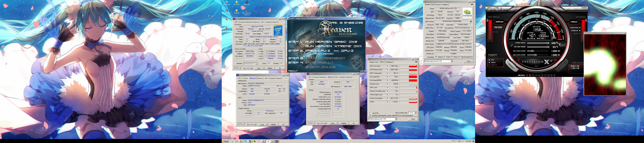The width and height of the screenshot is (644, 143).
Task: Click Close in the GPU-Z Sensors window
Action: coord(413,119)
